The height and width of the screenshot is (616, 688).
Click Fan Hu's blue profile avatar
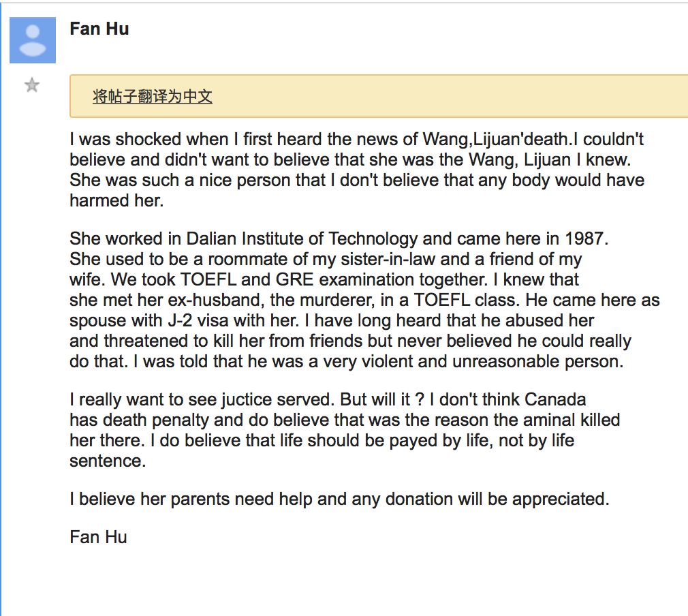(x=33, y=40)
